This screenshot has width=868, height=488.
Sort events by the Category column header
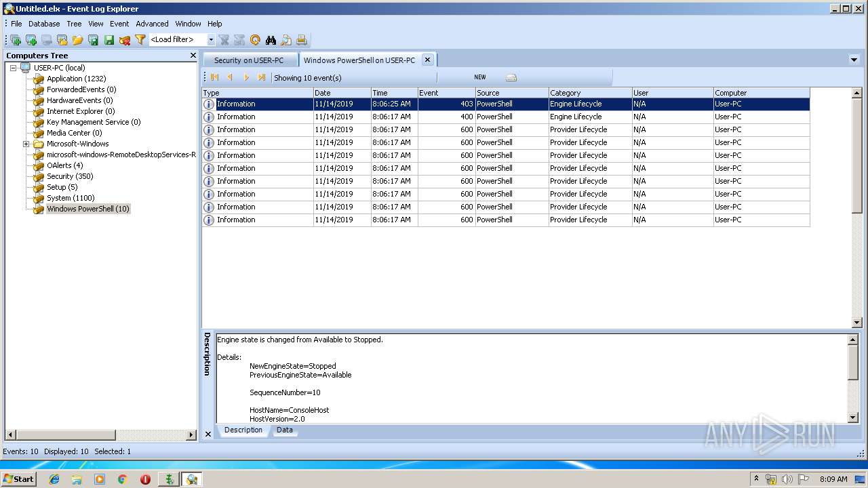[590, 93]
